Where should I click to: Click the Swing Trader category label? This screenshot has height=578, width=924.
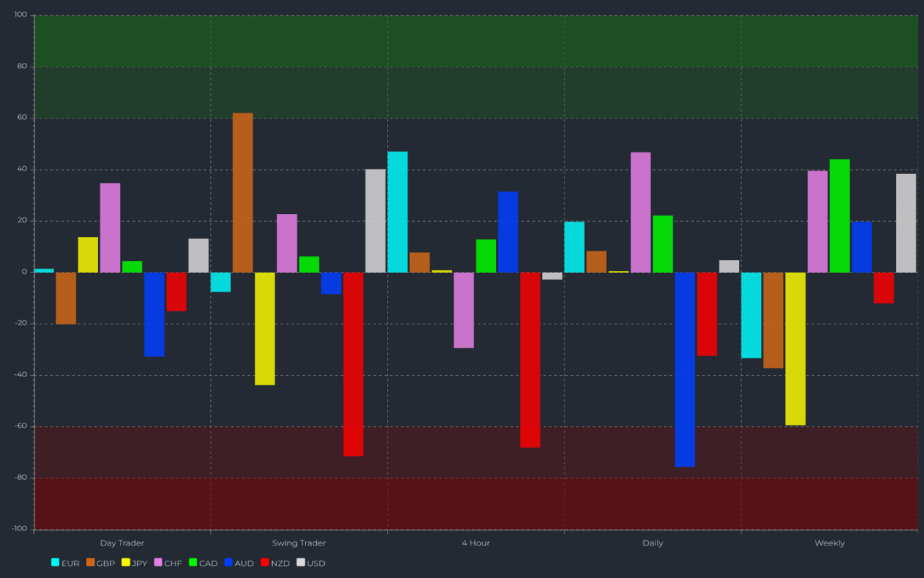(x=299, y=543)
